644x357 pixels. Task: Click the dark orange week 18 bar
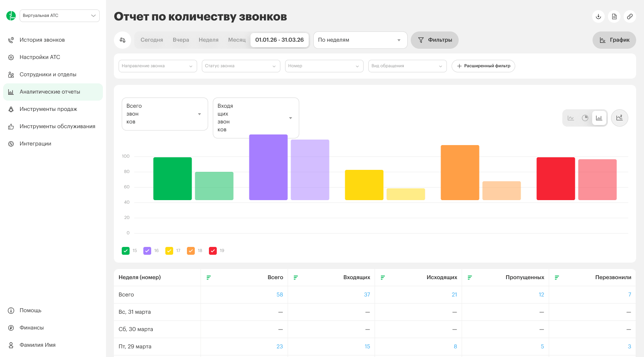click(460, 173)
